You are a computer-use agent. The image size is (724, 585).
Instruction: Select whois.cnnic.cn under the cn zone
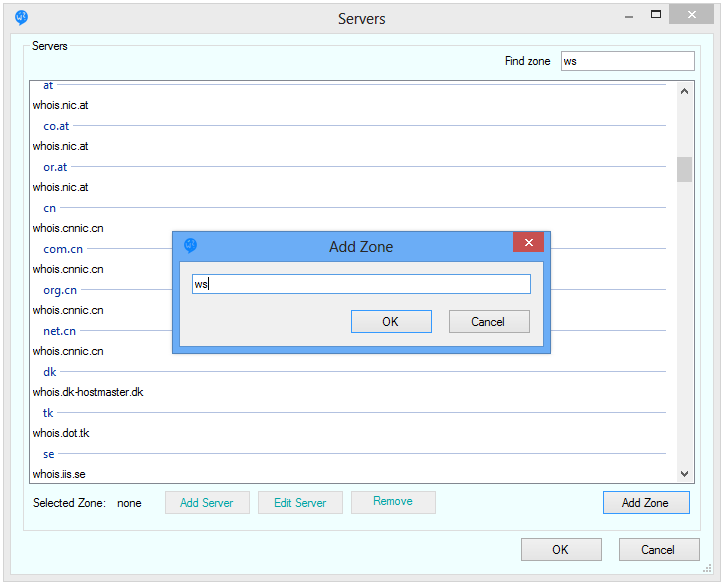[x=68, y=228]
